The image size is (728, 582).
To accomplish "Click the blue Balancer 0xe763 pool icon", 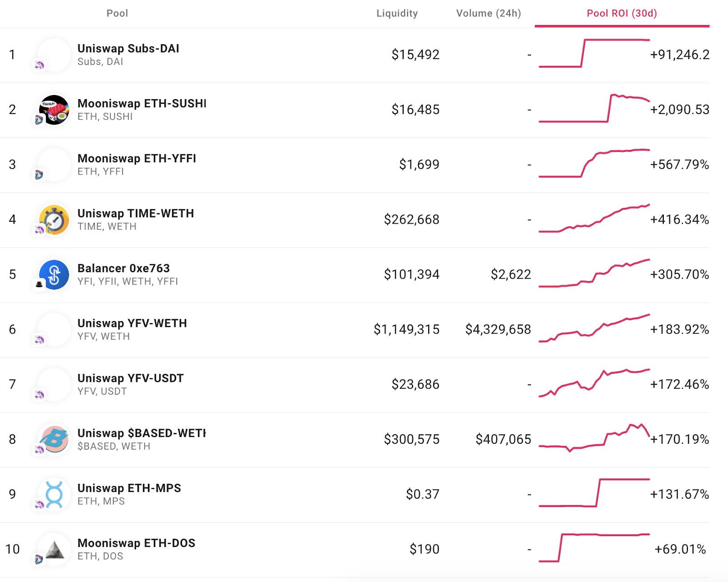I will (x=55, y=275).
